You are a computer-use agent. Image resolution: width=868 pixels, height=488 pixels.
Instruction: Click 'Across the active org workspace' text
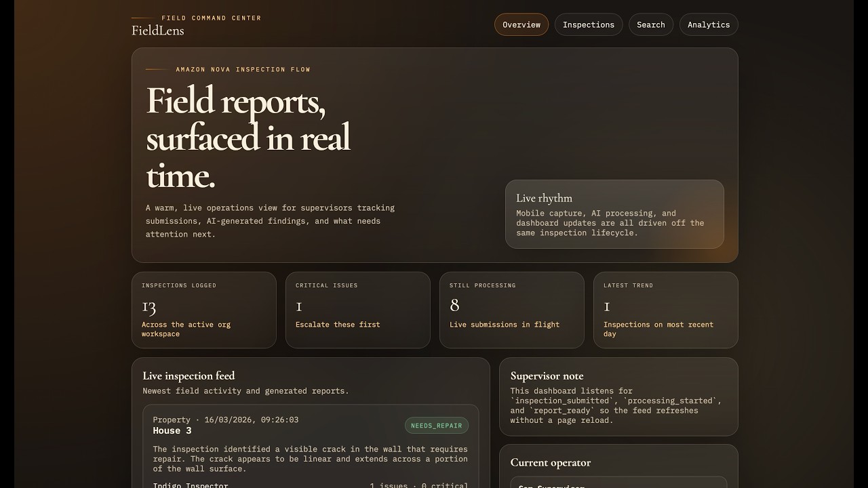click(186, 329)
